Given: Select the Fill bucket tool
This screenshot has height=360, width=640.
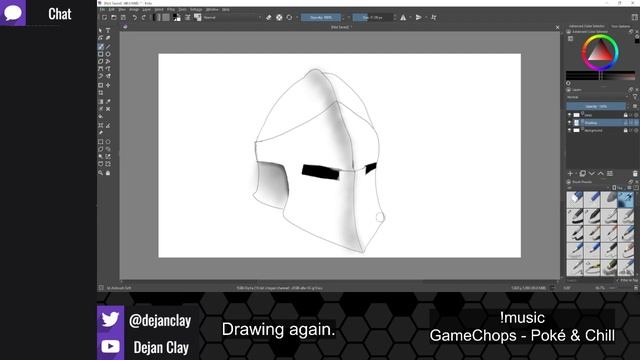Looking at the screenshot, I should point(101,117).
